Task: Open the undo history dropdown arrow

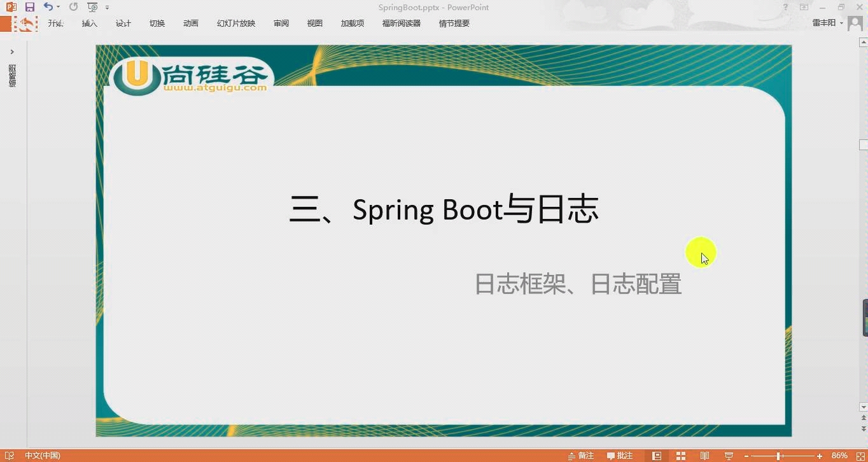Action: click(58, 7)
